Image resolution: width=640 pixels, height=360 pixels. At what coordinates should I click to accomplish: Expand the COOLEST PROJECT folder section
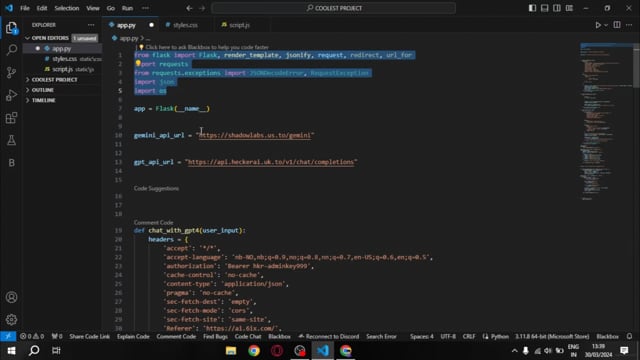tap(54, 80)
